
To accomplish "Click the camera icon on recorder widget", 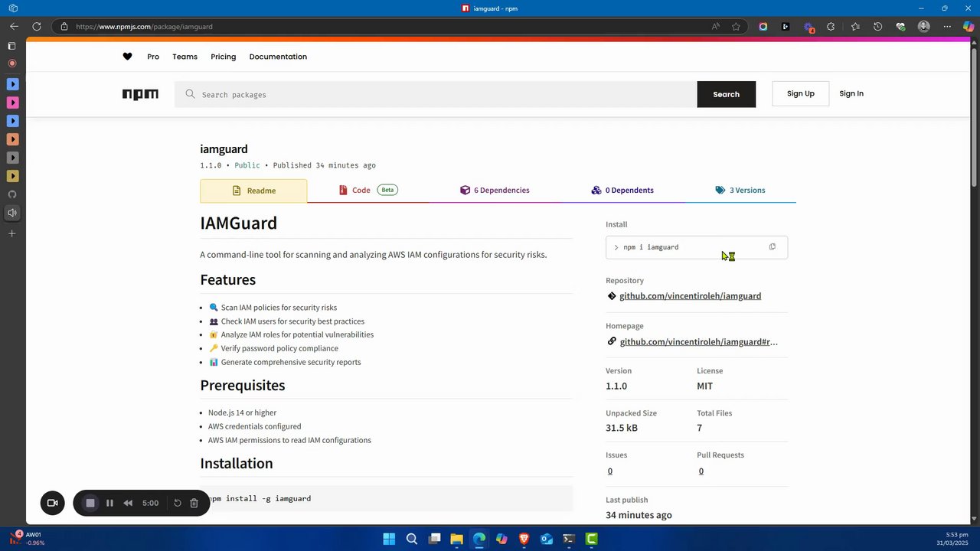I will click(53, 503).
